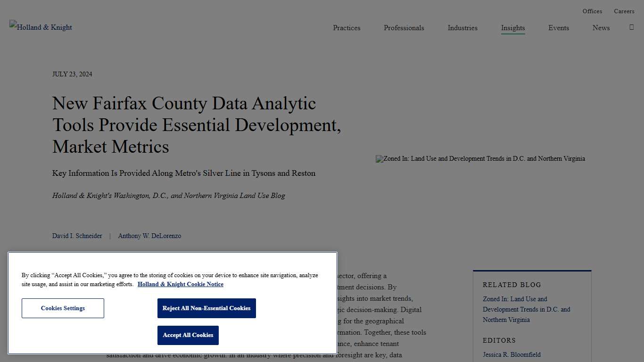Click Reject All Non-Essential Cookies
The height and width of the screenshot is (362, 644).
pos(206,308)
